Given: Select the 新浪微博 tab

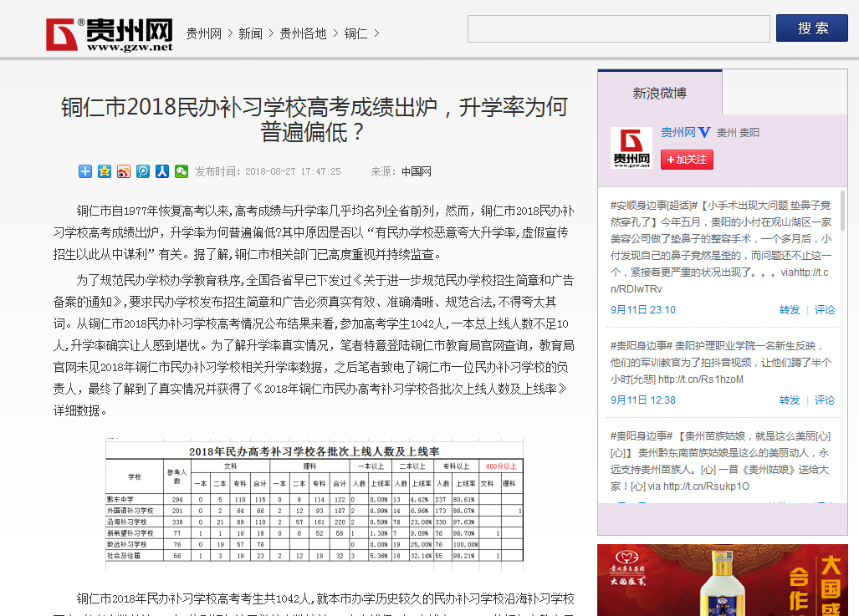Looking at the screenshot, I should pos(659,93).
